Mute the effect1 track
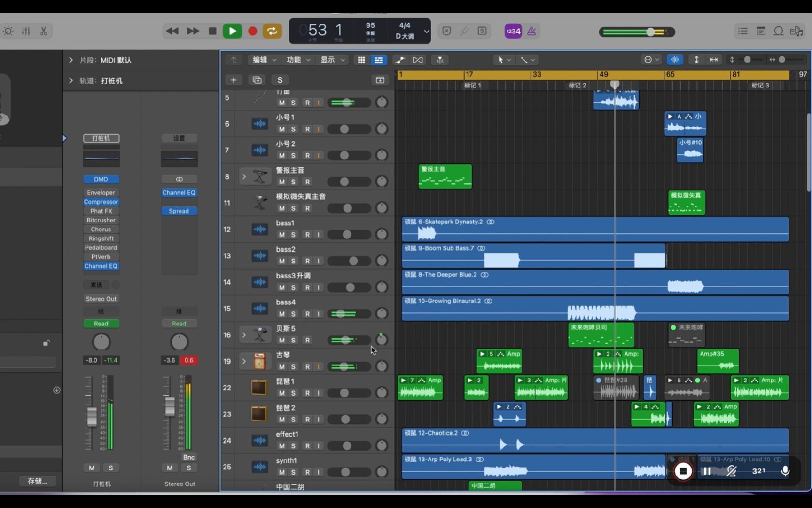This screenshot has width=812, height=508. [x=282, y=446]
